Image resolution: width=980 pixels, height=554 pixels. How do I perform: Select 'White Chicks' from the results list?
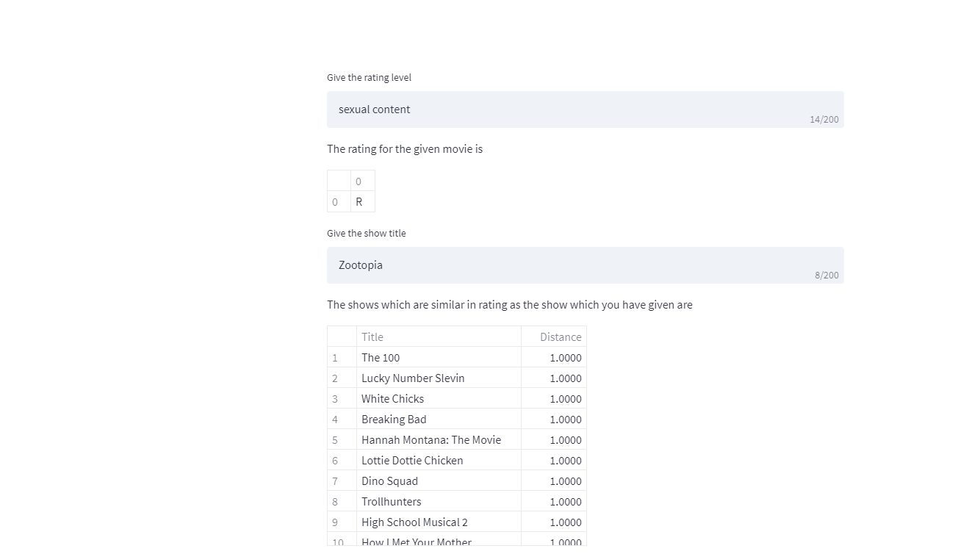[x=392, y=398]
